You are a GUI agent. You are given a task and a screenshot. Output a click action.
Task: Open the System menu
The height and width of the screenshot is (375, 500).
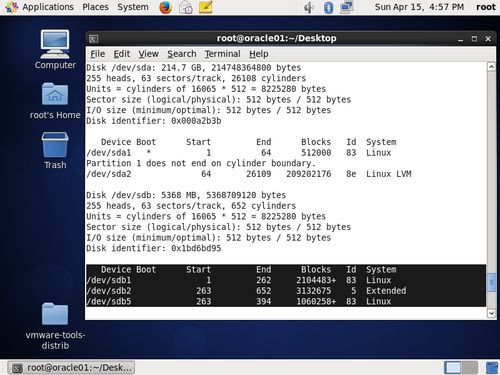click(x=133, y=7)
